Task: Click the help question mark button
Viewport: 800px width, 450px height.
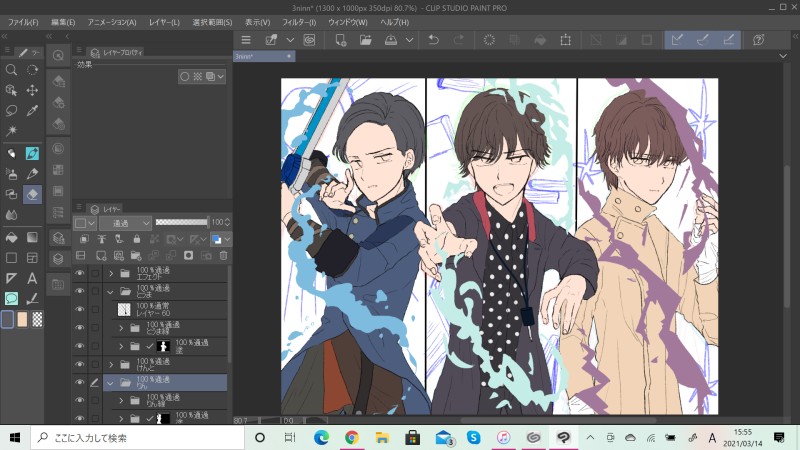Action: [x=759, y=40]
